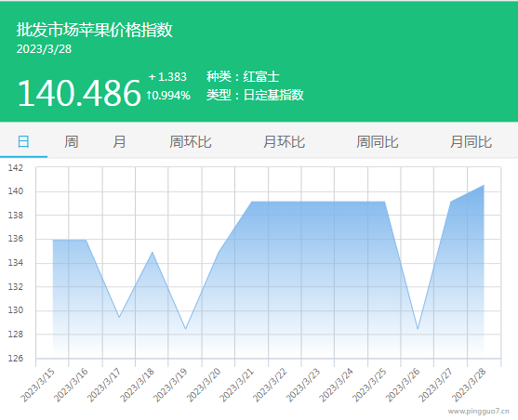518x420 pixels.
Task: Open the 周同比 tab
Action: tap(378, 142)
